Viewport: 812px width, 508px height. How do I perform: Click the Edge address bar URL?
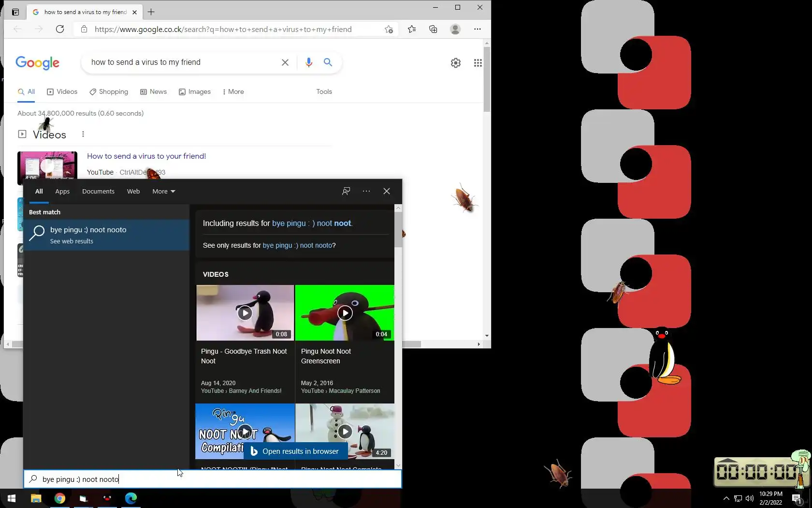point(223,30)
